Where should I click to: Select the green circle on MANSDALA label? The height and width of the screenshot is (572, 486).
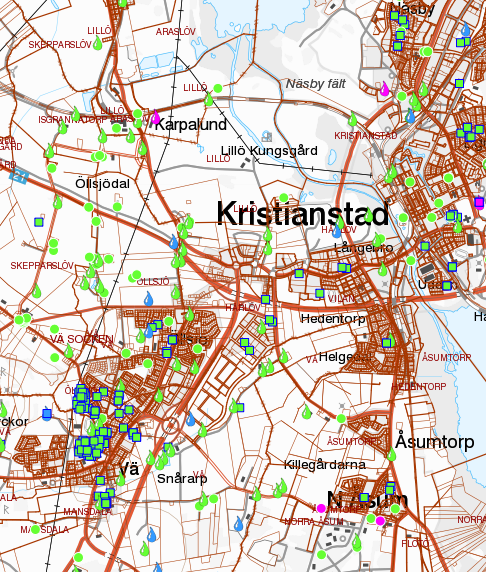click(35, 530)
